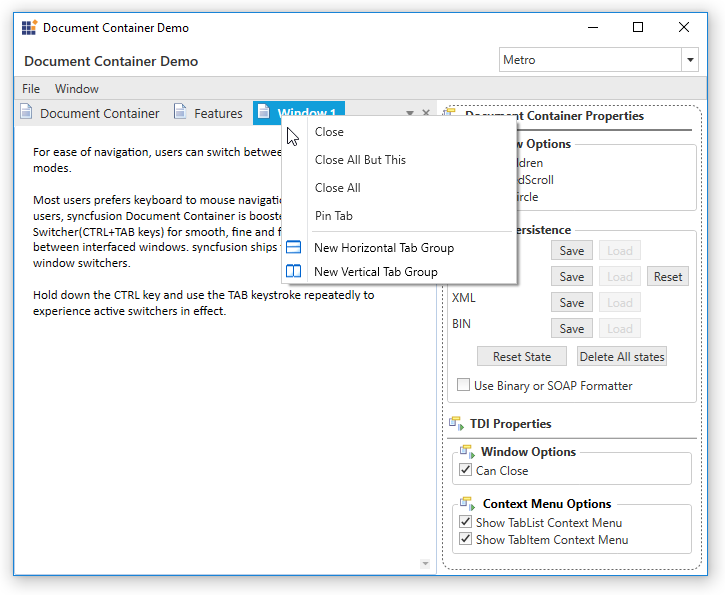Click the app logo in the title bar
This screenshot has width=725, height=595.
[29, 28]
